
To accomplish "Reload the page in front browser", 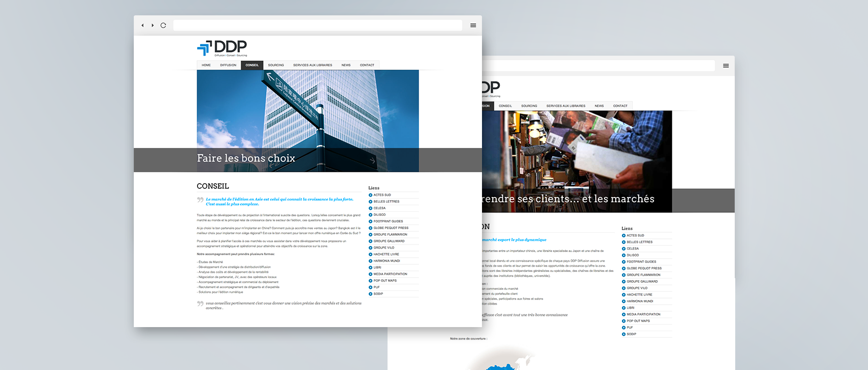I will click(x=163, y=25).
